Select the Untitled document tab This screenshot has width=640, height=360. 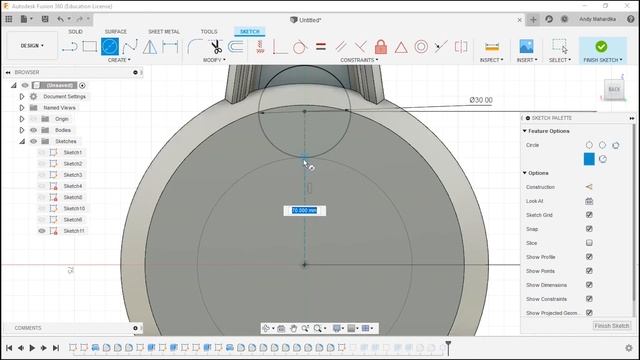[x=306, y=20]
